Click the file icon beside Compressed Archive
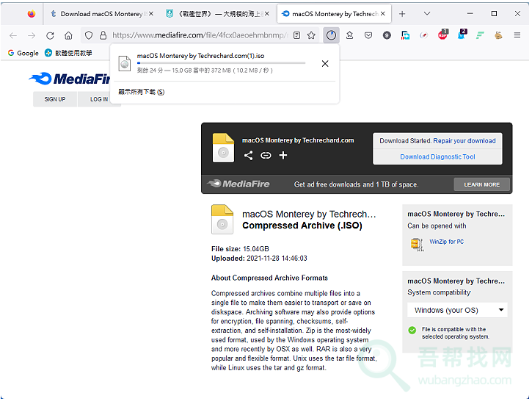 click(x=222, y=220)
